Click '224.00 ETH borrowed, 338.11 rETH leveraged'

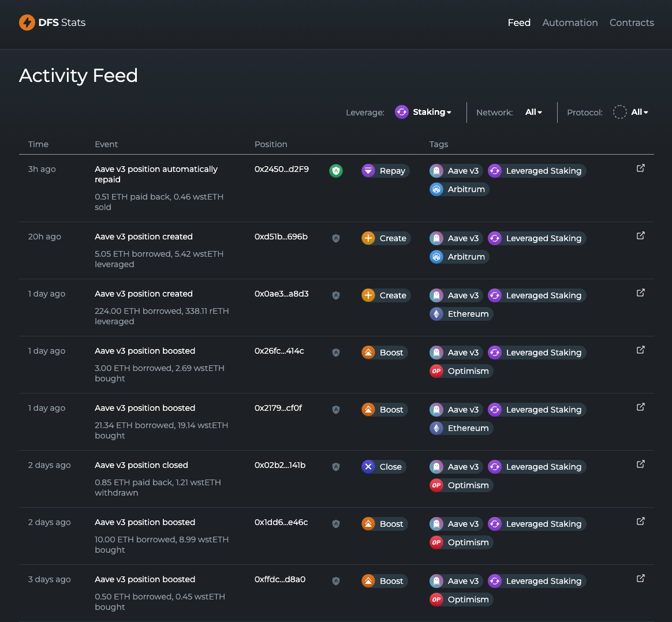pos(162,316)
